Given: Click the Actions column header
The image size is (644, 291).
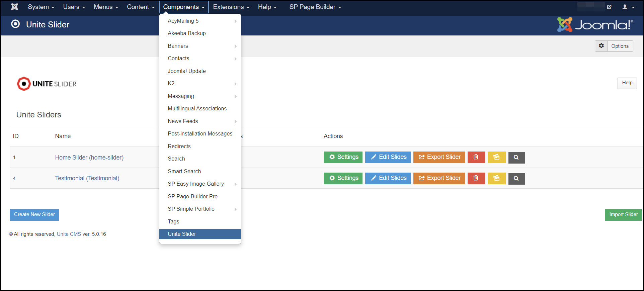Looking at the screenshot, I should point(333,136).
